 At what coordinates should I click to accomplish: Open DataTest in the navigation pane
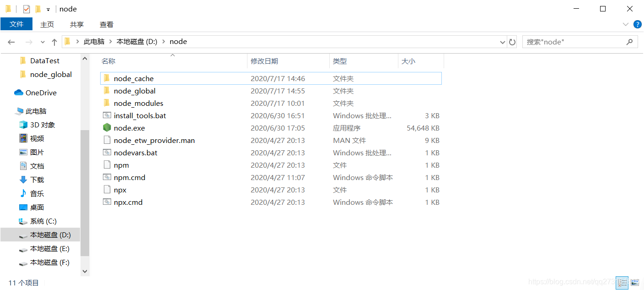pos(45,60)
